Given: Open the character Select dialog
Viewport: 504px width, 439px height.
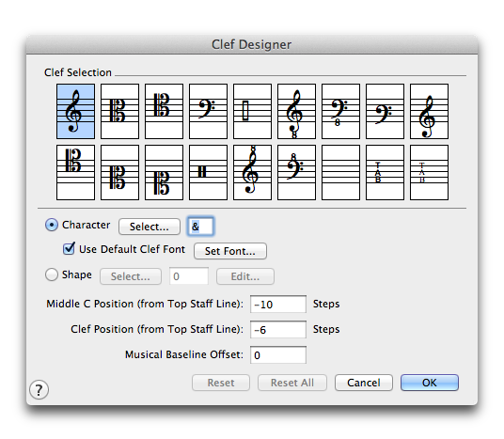Looking at the screenshot, I should (150, 227).
